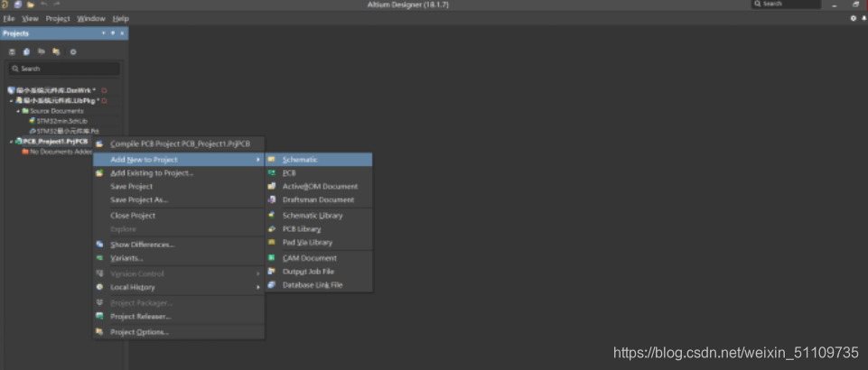Collapse the PCB_Project1.PrjPCB node
The image size is (868, 370).
[x=11, y=142]
